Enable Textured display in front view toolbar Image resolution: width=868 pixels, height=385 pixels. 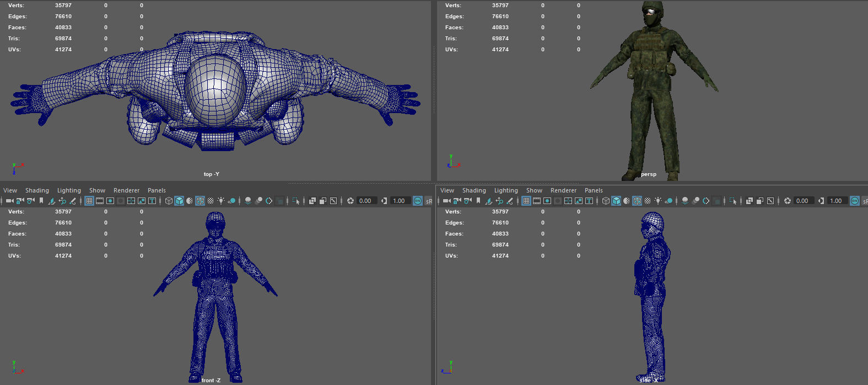point(211,201)
